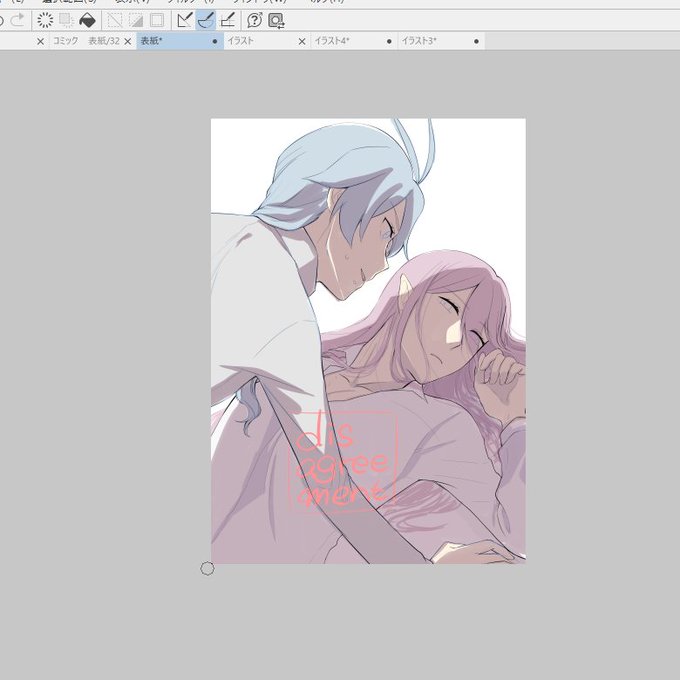Close the unsaved 表紙* tab dot

pos(215,42)
